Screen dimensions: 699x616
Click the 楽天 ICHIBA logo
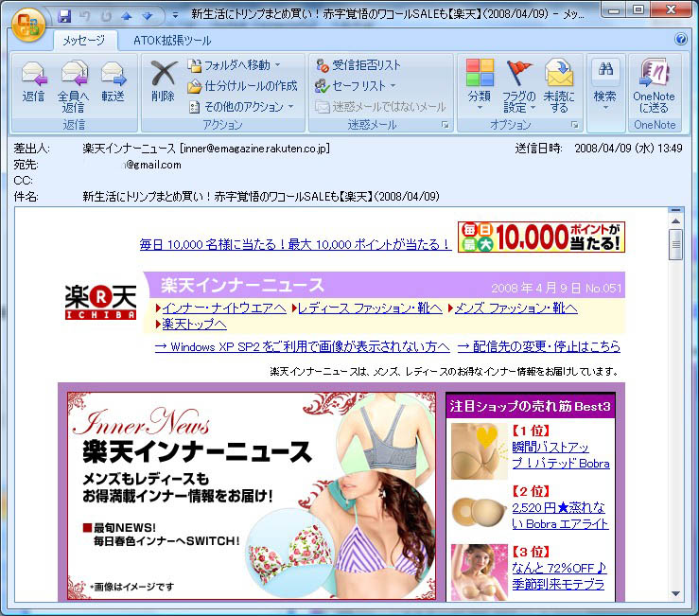pyautogui.click(x=101, y=302)
